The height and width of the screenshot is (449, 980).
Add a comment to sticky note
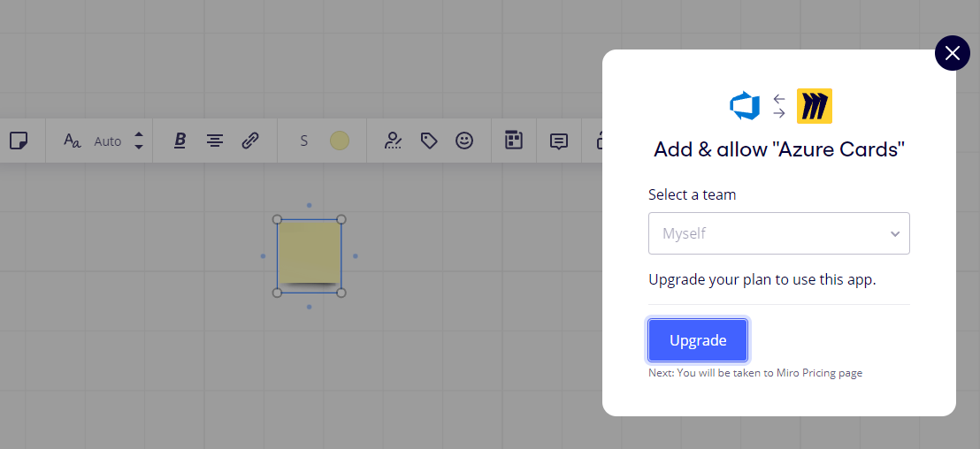(x=559, y=141)
